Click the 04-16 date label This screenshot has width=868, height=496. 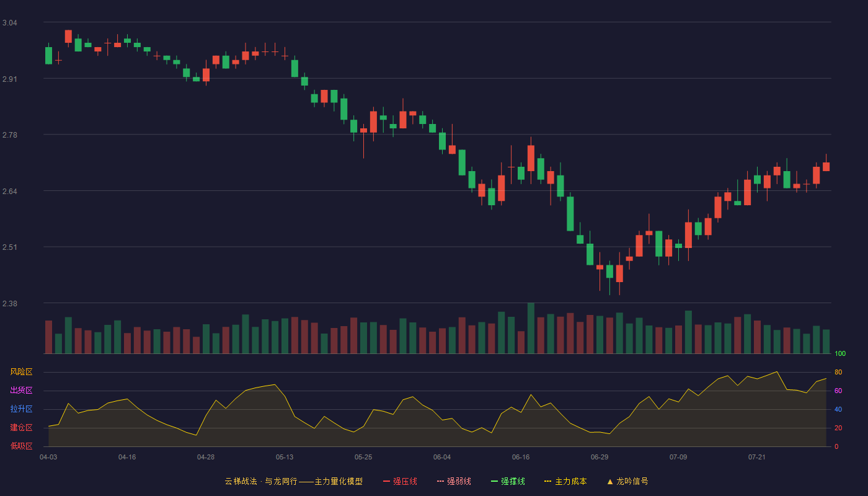[127, 457]
